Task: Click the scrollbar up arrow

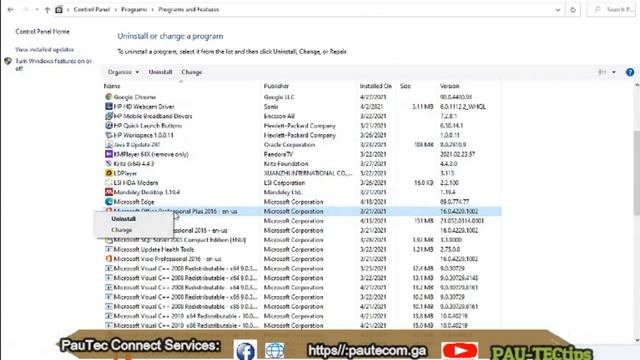Action: click(x=637, y=85)
